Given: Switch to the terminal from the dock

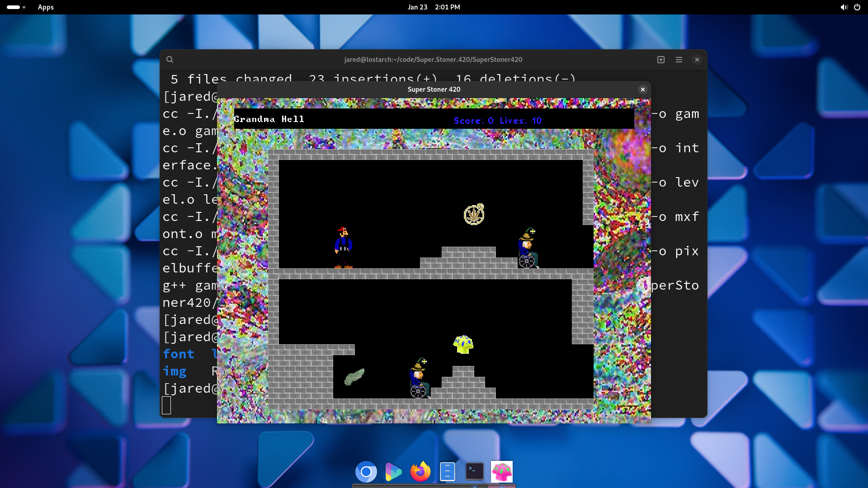Looking at the screenshot, I should tap(475, 472).
